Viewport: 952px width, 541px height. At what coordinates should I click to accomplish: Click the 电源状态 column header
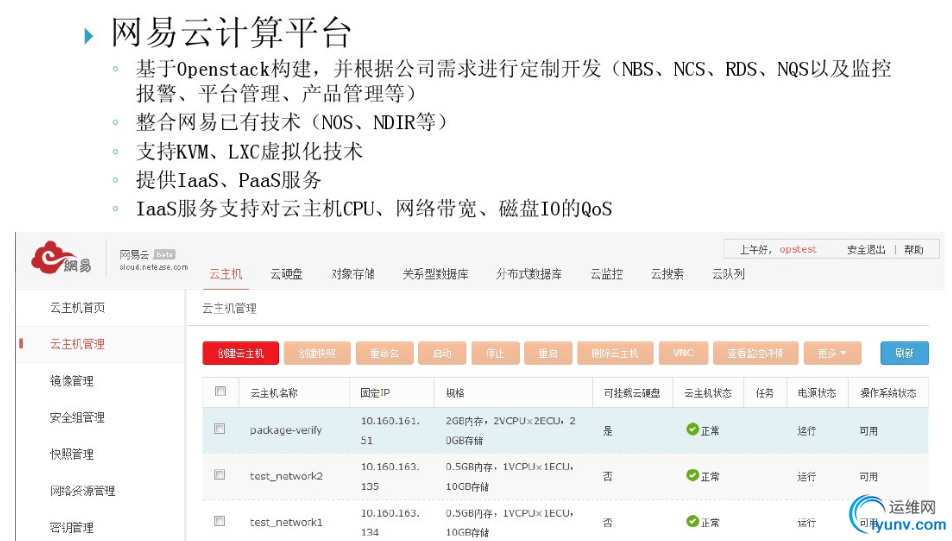817,393
